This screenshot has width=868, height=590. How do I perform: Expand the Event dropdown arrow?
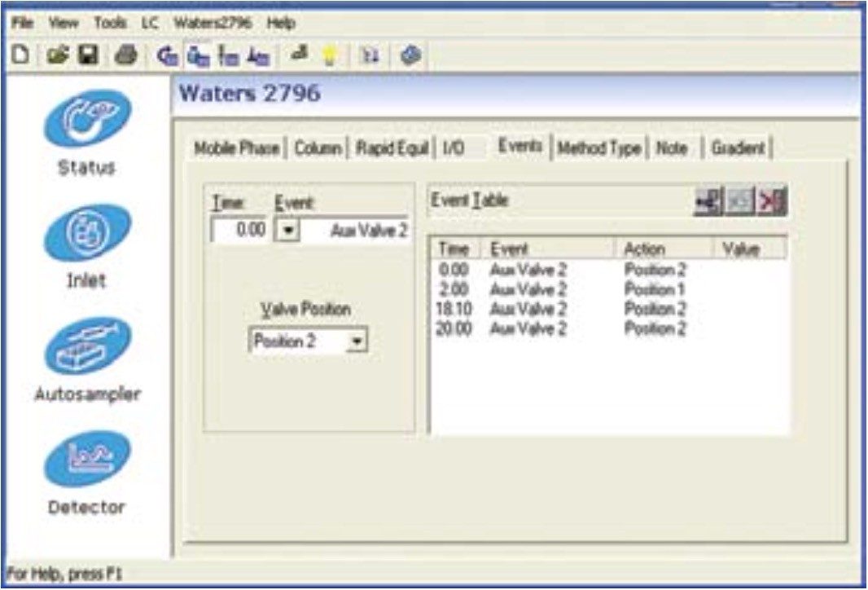[x=287, y=231]
